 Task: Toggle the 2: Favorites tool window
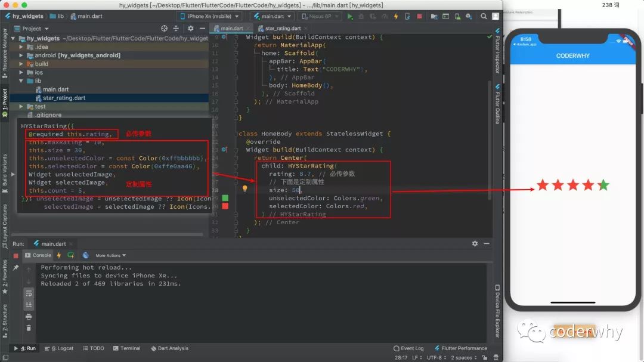coord(5,277)
